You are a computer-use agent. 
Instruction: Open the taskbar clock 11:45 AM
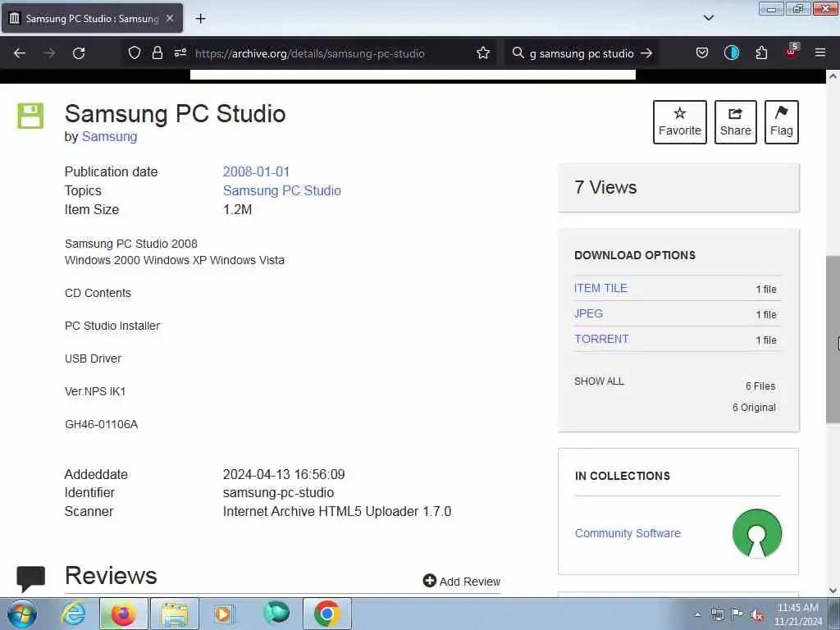point(798,614)
